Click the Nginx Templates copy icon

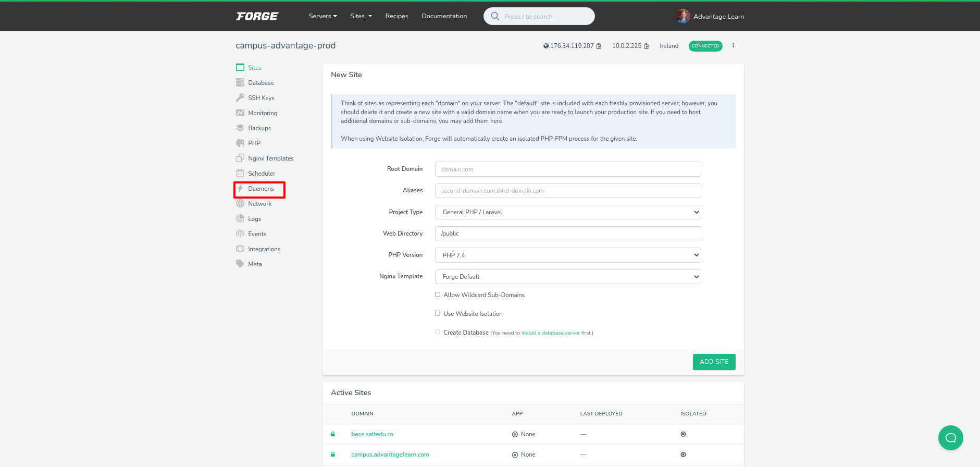pyautogui.click(x=240, y=158)
